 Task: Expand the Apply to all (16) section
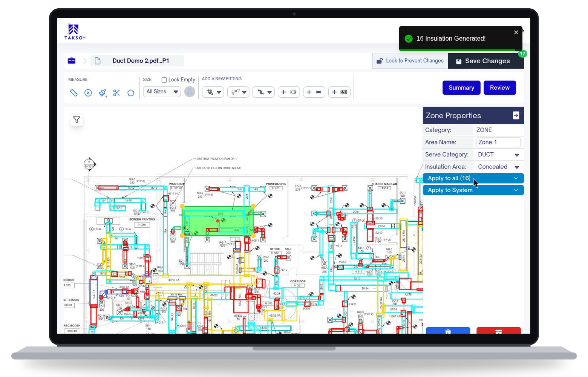coord(473,178)
